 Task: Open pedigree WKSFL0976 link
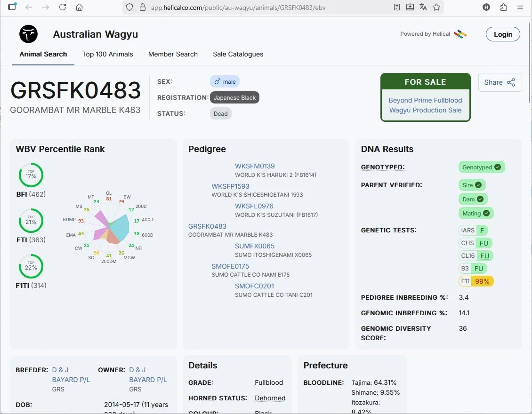pos(254,206)
